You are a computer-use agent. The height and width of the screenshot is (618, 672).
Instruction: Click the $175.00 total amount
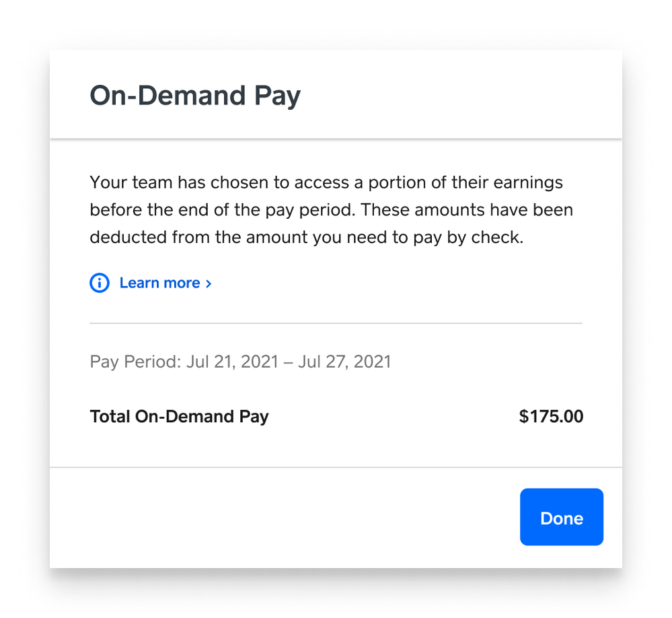pos(551,417)
